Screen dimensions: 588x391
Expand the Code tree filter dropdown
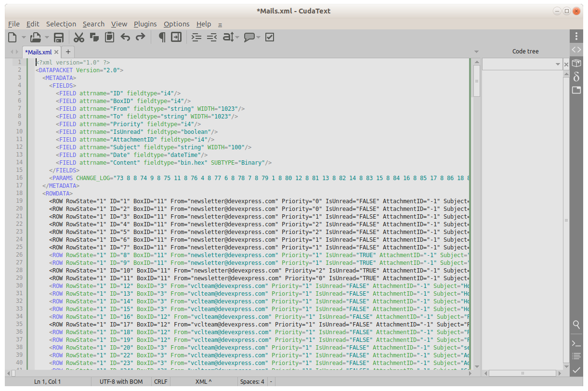(x=558, y=64)
